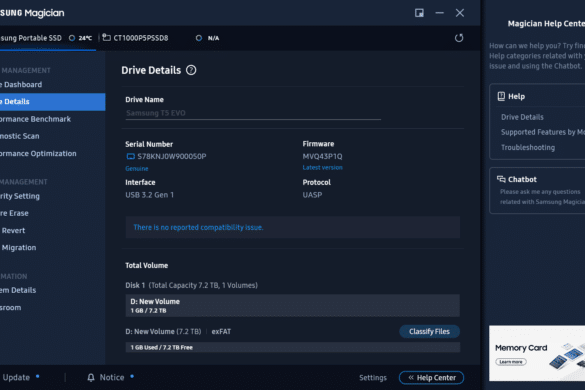Viewport: 585px width, 390px height.
Task: Select the CT1000P5PSSD8 drive tab
Action: pyautogui.click(x=141, y=38)
